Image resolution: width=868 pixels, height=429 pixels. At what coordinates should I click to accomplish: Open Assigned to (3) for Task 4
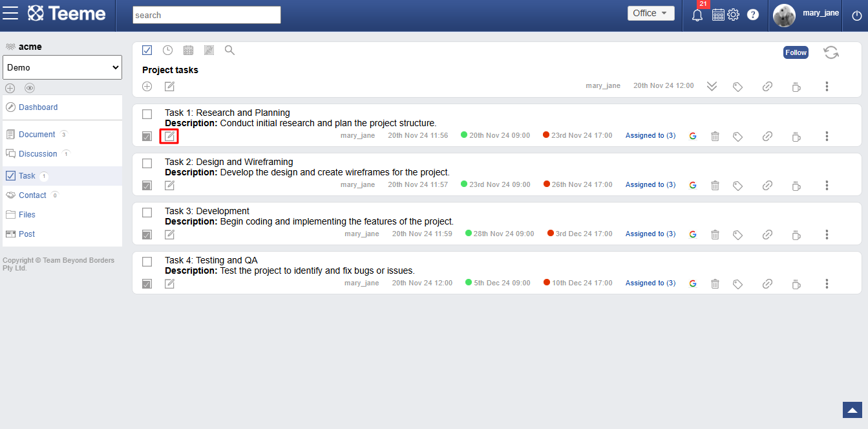pyautogui.click(x=650, y=283)
